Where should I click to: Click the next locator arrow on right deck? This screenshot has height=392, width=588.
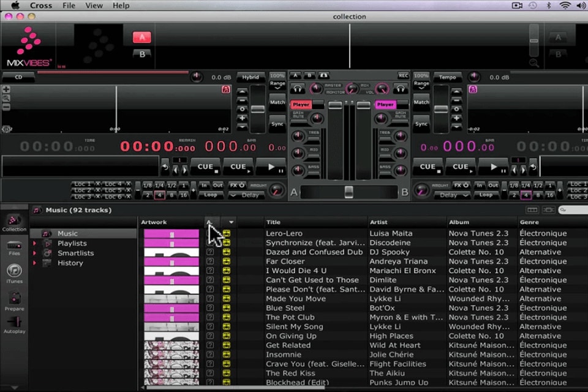pos(523,170)
